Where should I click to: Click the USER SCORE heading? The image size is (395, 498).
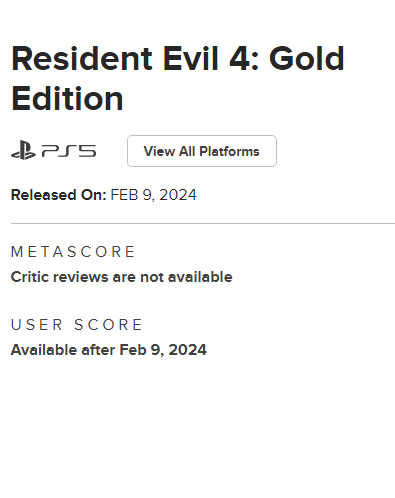(x=77, y=325)
